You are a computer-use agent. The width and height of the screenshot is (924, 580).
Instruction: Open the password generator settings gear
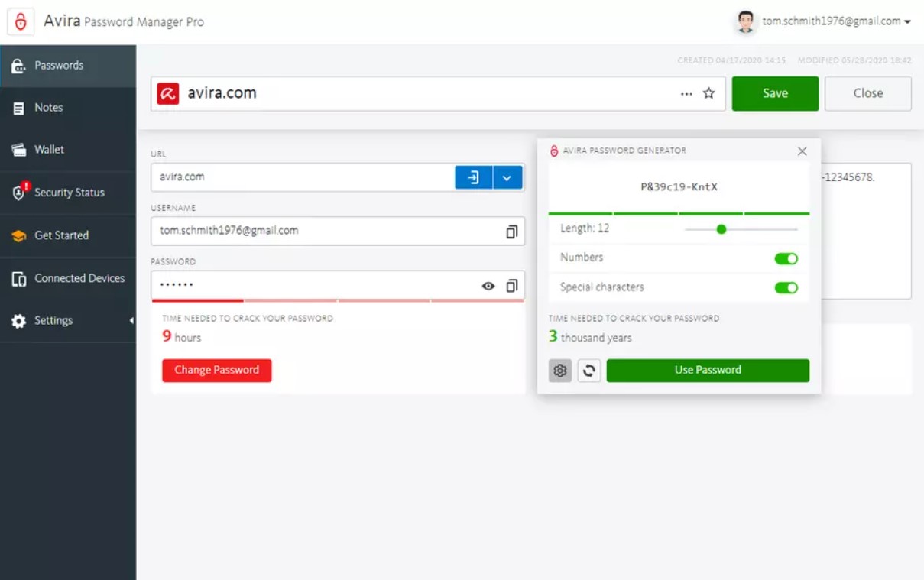coord(560,370)
